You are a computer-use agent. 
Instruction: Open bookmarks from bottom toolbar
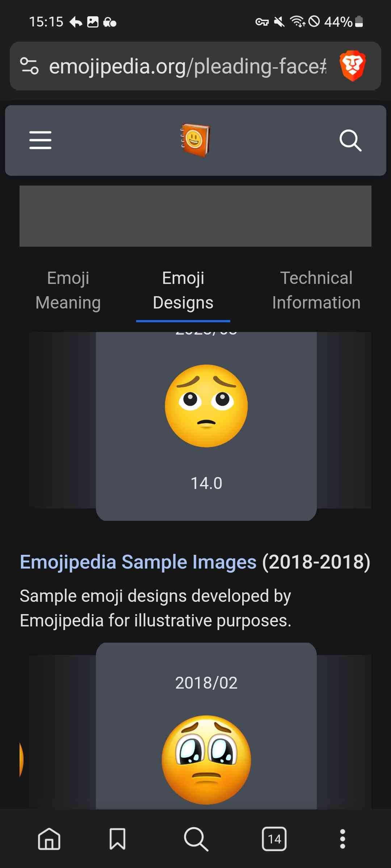[x=118, y=839]
